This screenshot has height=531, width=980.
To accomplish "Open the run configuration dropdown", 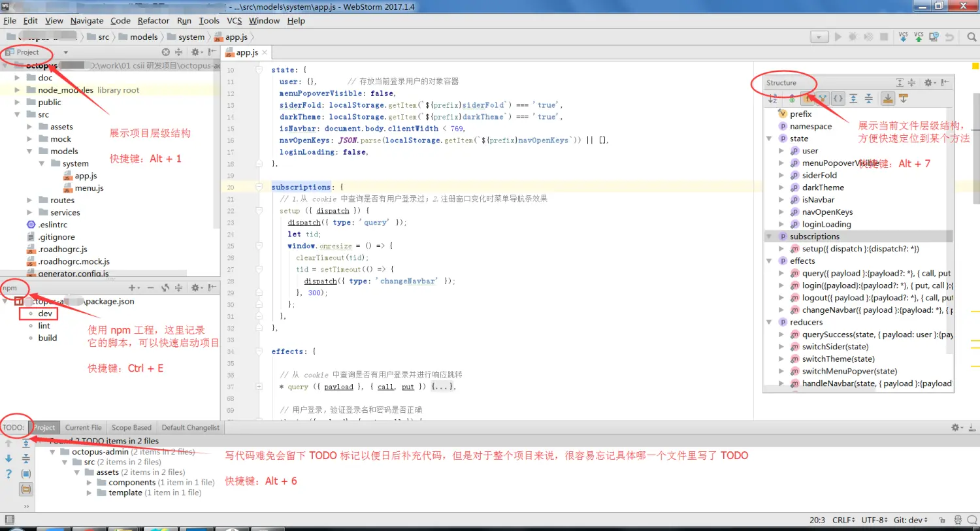I will [x=819, y=37].
